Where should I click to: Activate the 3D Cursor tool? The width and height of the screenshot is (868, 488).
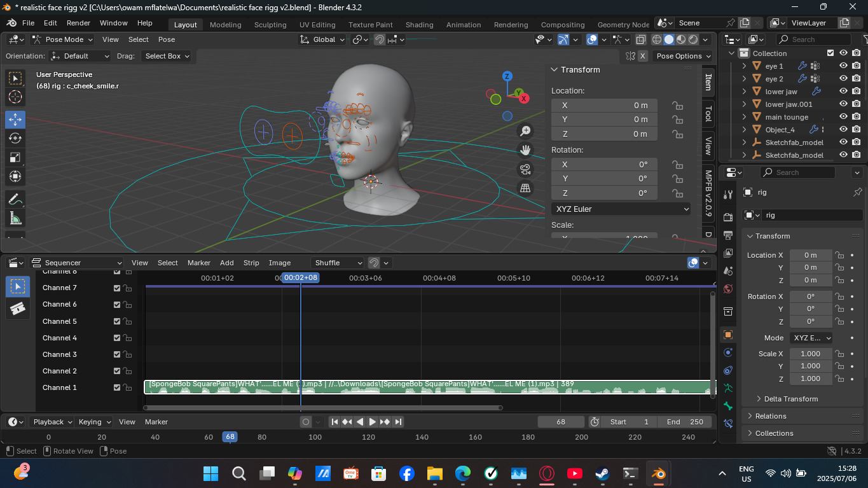point(15,97)
